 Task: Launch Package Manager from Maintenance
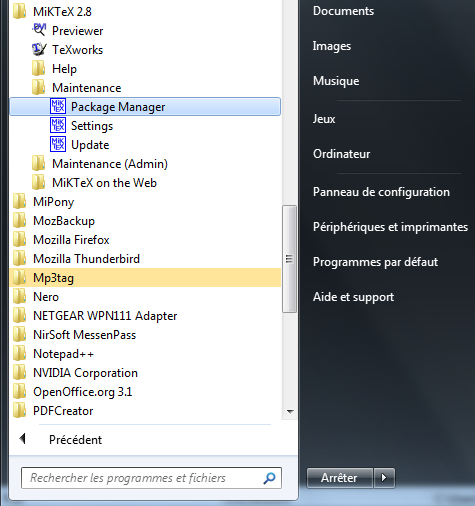point(145,107)
